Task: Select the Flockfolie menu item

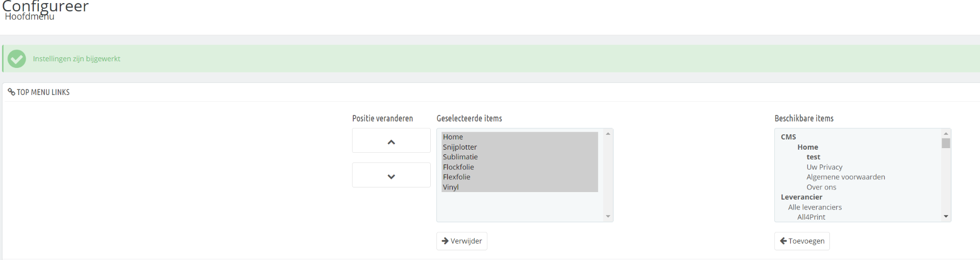Action: [458, 167]
